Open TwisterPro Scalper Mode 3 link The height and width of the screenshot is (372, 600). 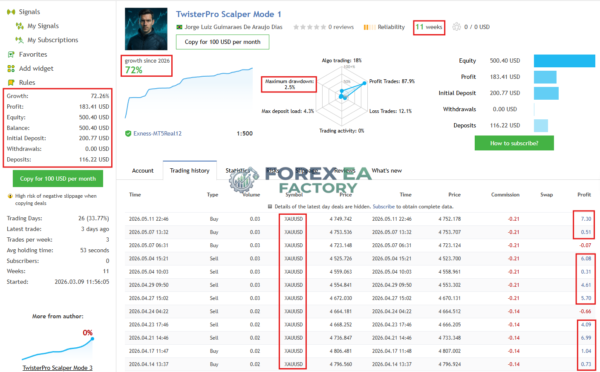57,368
